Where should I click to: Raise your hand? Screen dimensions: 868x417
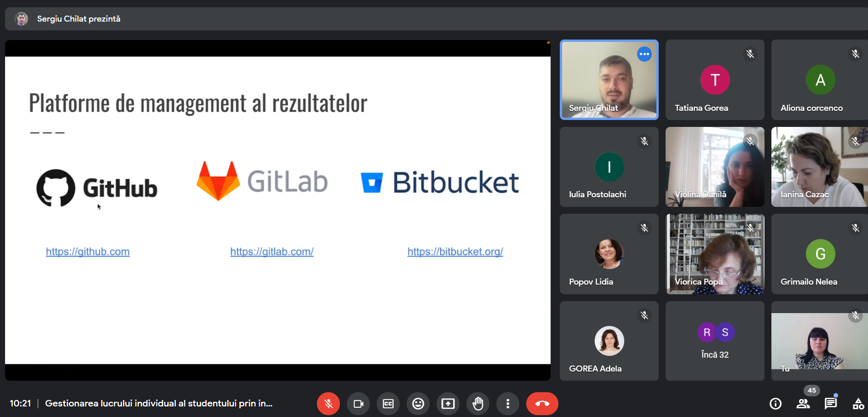pos(478,404)
